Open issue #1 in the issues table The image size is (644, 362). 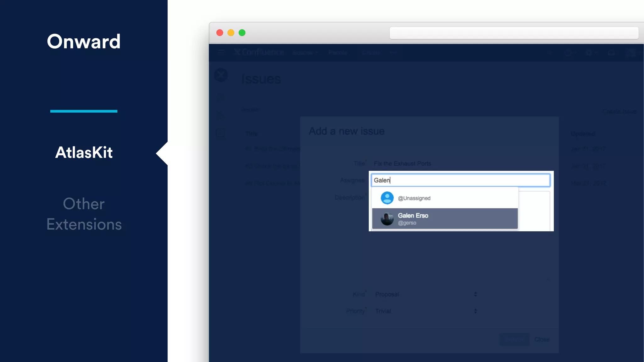click(273, 149)
